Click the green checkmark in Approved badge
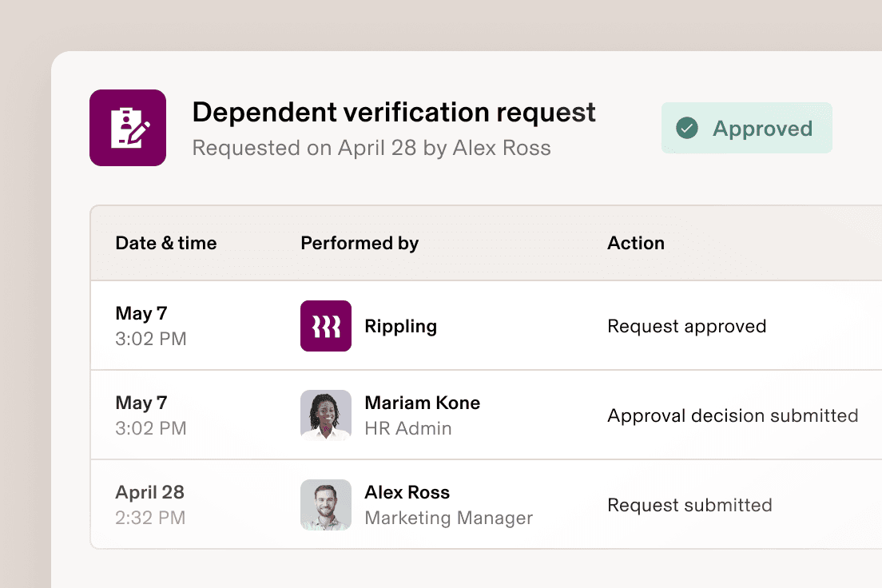Screen dimensions: 882x588 pyautogui.click(x=687, y=128)
